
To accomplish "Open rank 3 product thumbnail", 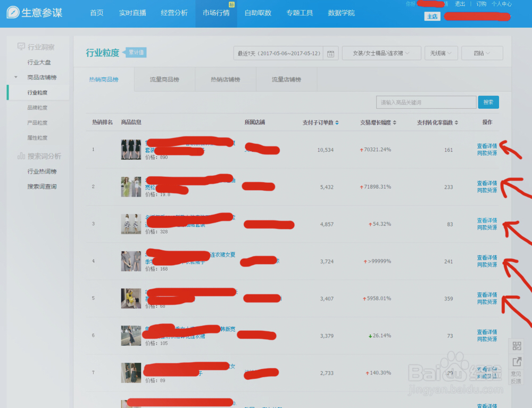I will click(131, 224).
